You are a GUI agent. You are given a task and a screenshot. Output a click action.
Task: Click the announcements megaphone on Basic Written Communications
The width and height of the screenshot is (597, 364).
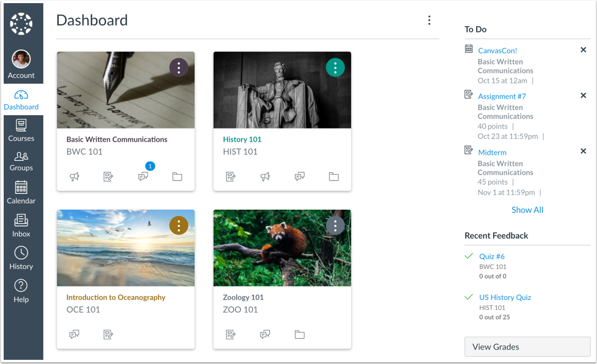[75, 177]
